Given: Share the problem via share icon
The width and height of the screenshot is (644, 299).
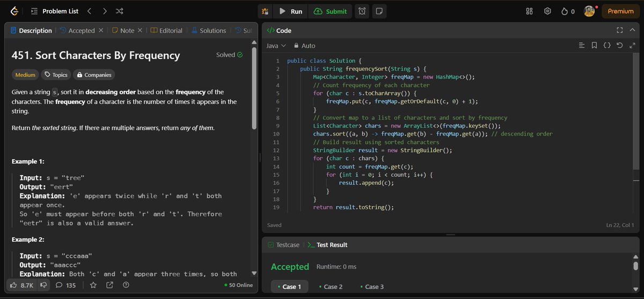Looking at the screenshot, I should click(109, 286).
